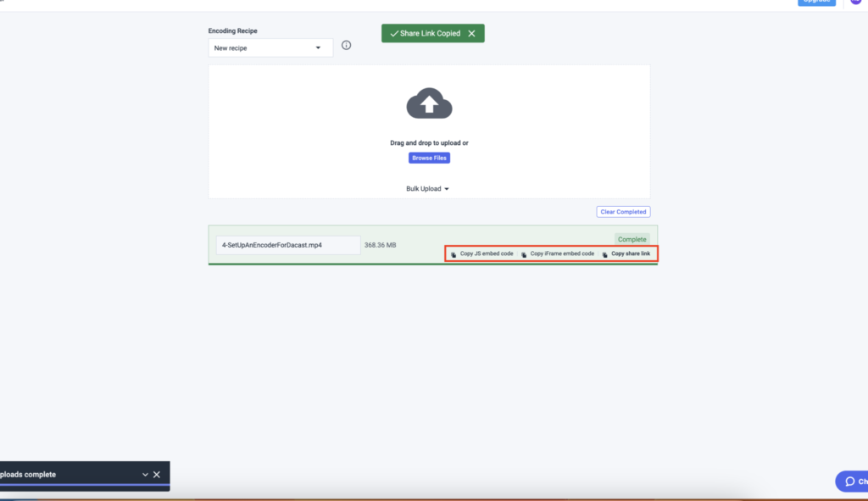Image resolution: width=868 pixels, height=501 pixels.
Task: Toggle the Complete status badge
Action: pos(632,239)
